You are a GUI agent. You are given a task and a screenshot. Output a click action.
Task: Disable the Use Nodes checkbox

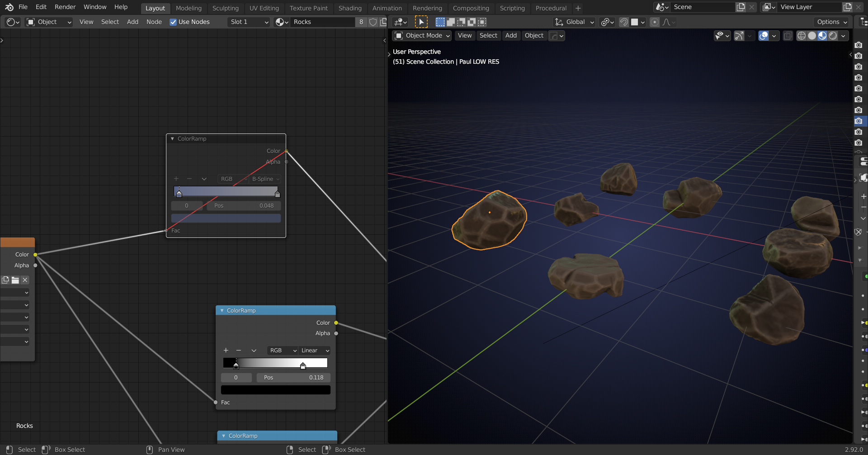[x=173, y=22]
